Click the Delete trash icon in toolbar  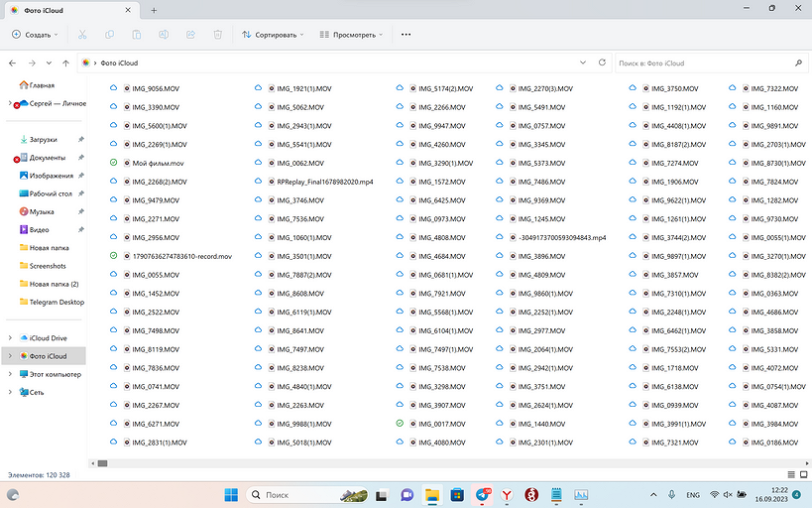pyautogui.click(x=217, y=35)
